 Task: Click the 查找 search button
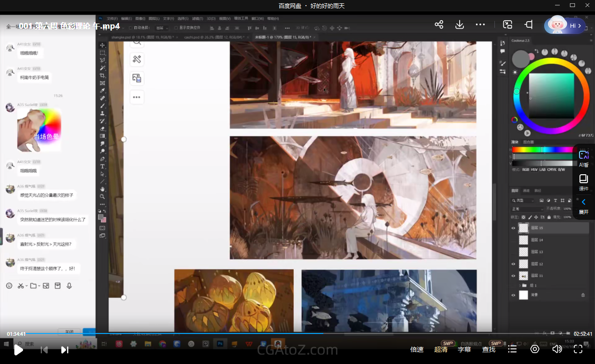tap(489, 349)
